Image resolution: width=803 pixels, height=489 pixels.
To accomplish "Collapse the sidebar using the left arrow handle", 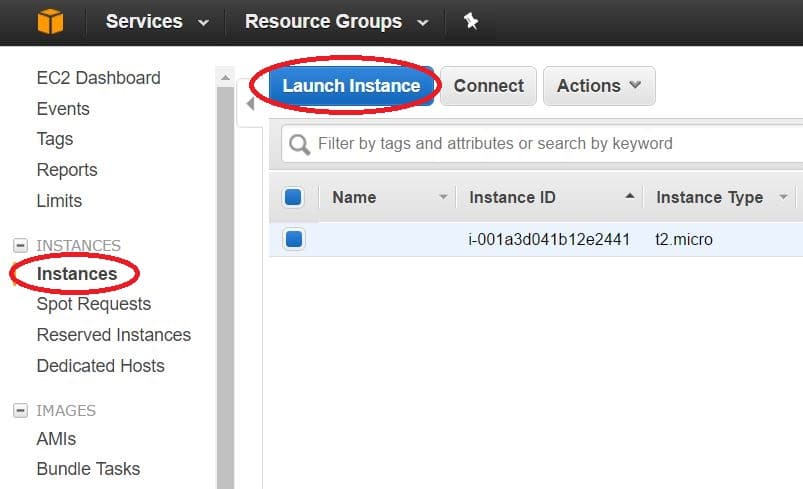I will tap(249, 104).
